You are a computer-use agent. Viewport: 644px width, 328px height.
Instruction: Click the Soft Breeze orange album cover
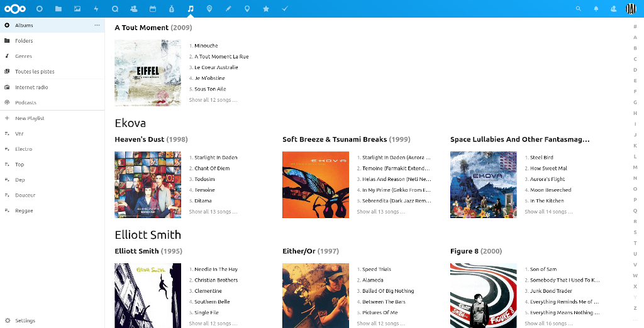pos(316,185)
